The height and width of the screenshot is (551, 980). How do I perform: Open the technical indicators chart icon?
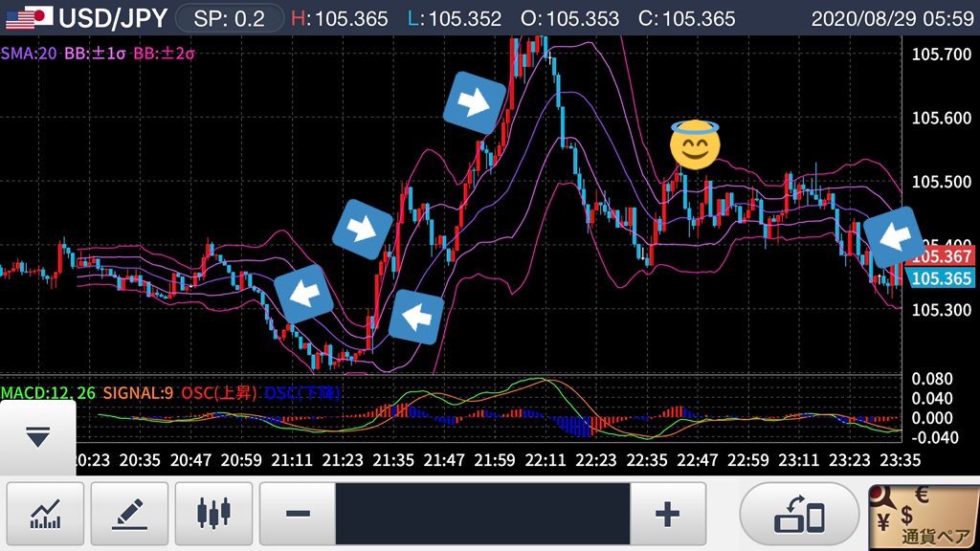(x=45, y=514)
